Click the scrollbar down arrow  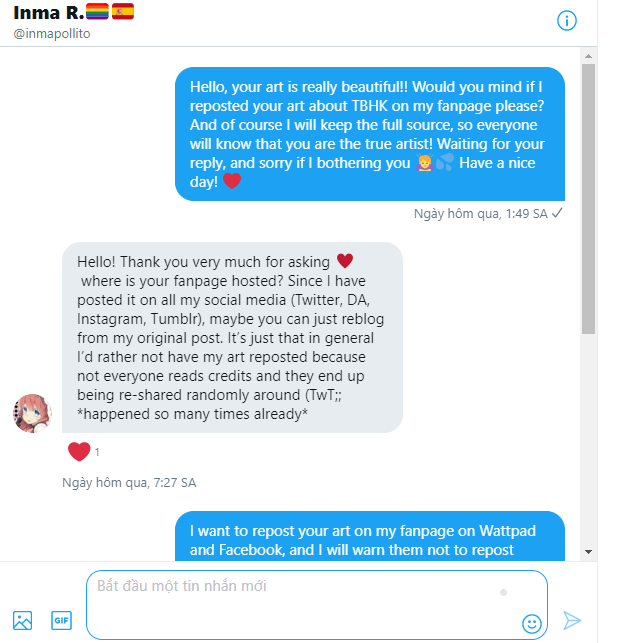588,552
